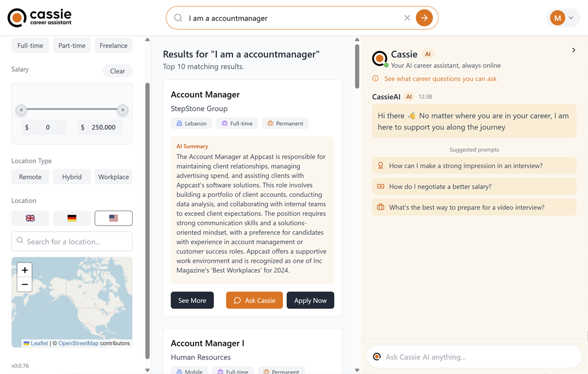Image resolution: width=588 pixels, height=374 pixels.
Task: Click the maximum salary slider handle
Action: [x=122, y=110]
